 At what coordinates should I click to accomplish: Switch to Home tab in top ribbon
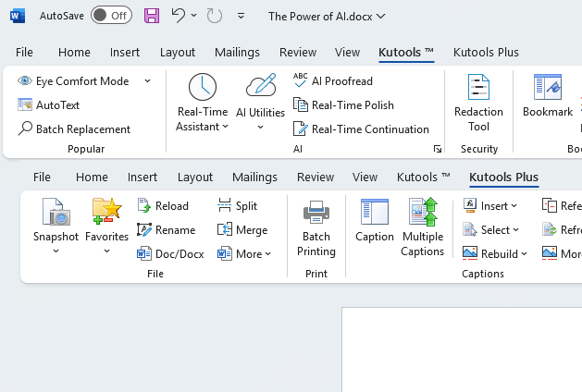[x=74, y=53]
